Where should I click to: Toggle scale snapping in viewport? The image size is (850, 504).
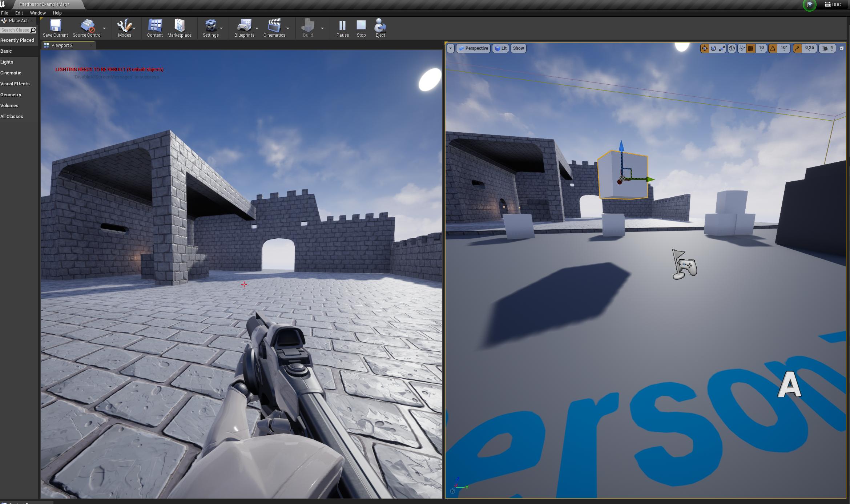[798, 48]
